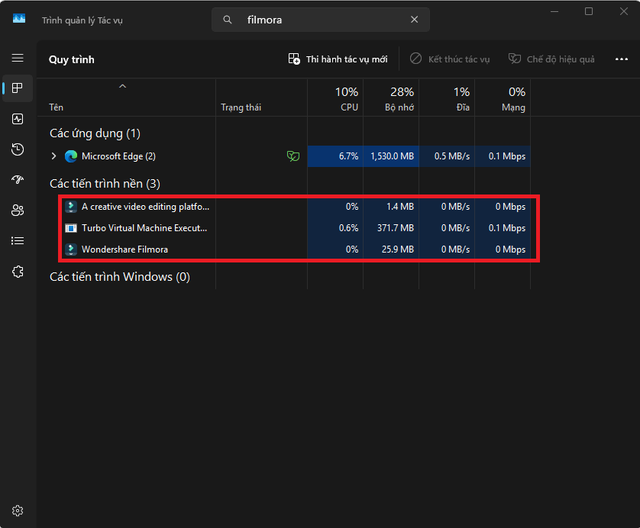Close the Task Manager window
This screenshot has height=528, width=640.
pyautogui.click(x=624, y=11)
